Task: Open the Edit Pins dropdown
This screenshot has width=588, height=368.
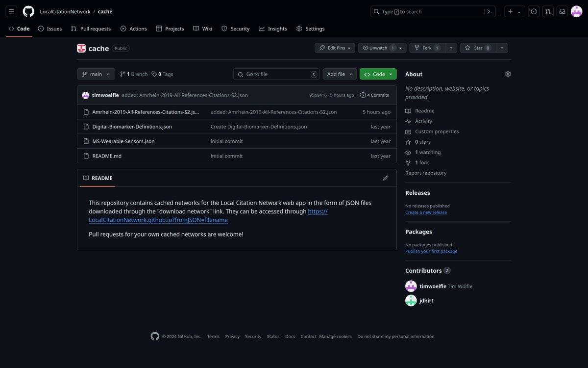Action: click(x=335, y=48)
